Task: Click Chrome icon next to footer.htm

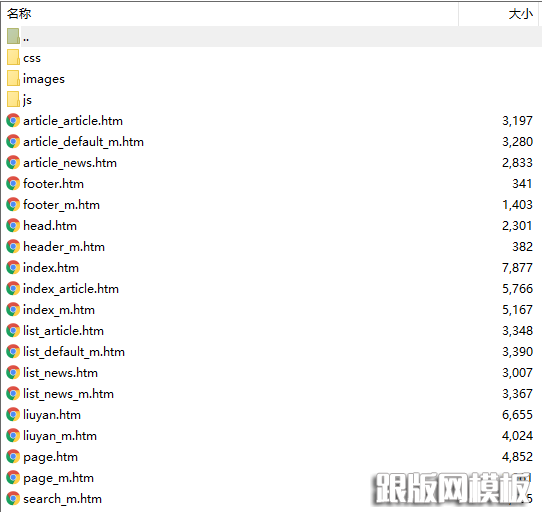Action: pos(13,184)
